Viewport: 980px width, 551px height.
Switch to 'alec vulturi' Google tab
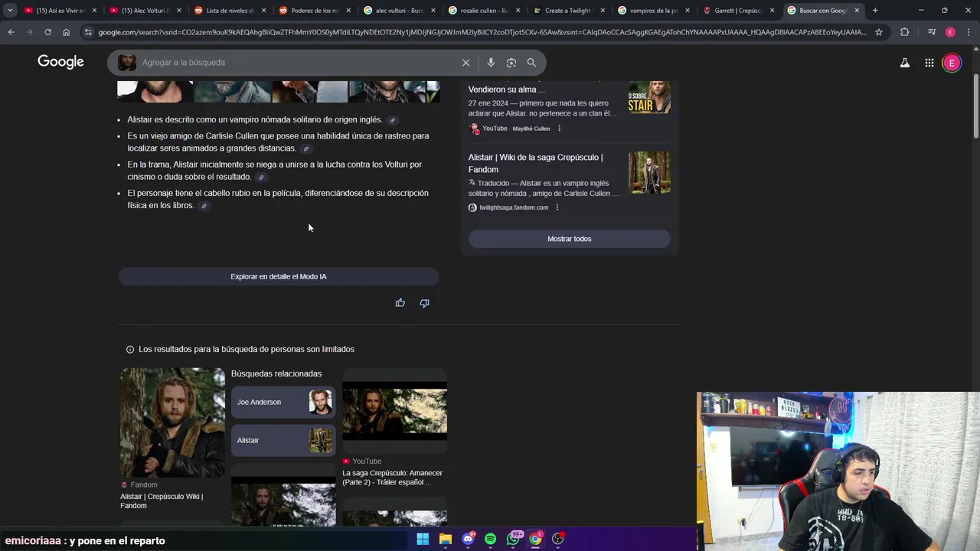(x=399, y=11)
